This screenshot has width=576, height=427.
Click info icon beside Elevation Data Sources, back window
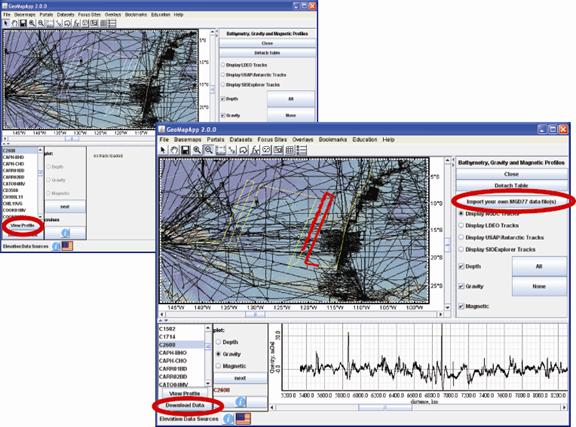click(x=56, y=246)
